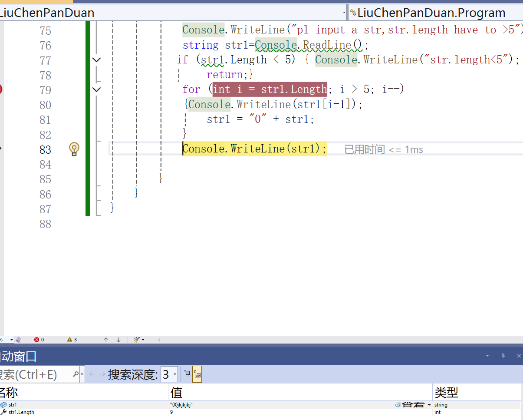Click the 值 column header

pyautogui.click(x=300, y=393)
